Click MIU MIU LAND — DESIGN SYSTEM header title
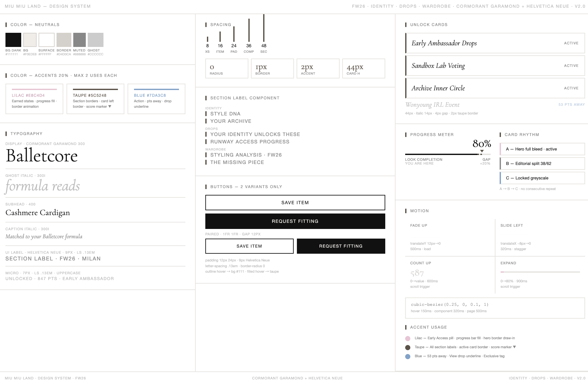 click(48, 6)
